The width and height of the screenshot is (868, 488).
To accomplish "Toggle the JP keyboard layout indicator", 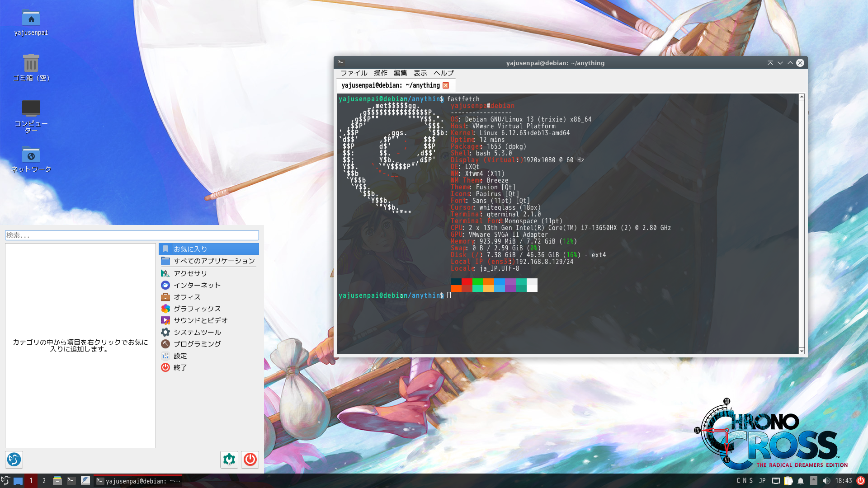I will coord(762,481).
